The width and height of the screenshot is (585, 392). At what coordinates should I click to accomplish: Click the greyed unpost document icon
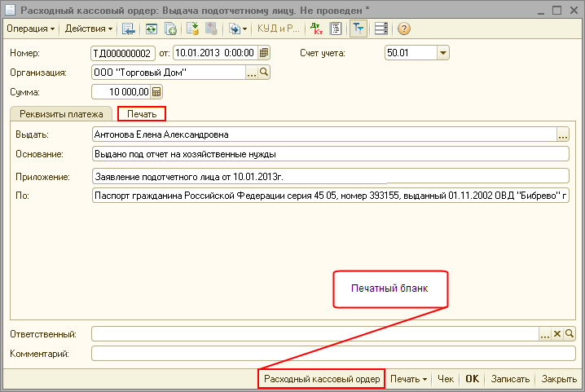pyautogui.click(x=211, y=29)
